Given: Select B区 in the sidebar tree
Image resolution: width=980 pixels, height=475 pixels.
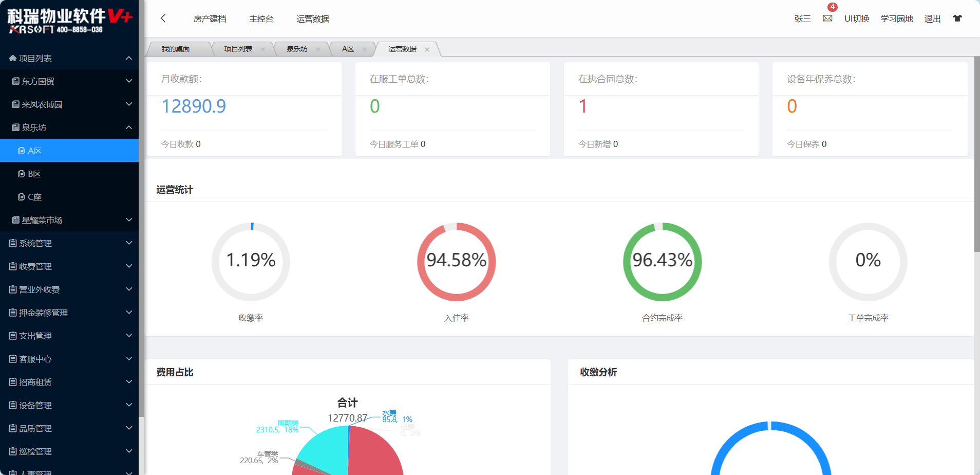Looking at the screenshot, I should pyautogui.click(x=69, y=174).
